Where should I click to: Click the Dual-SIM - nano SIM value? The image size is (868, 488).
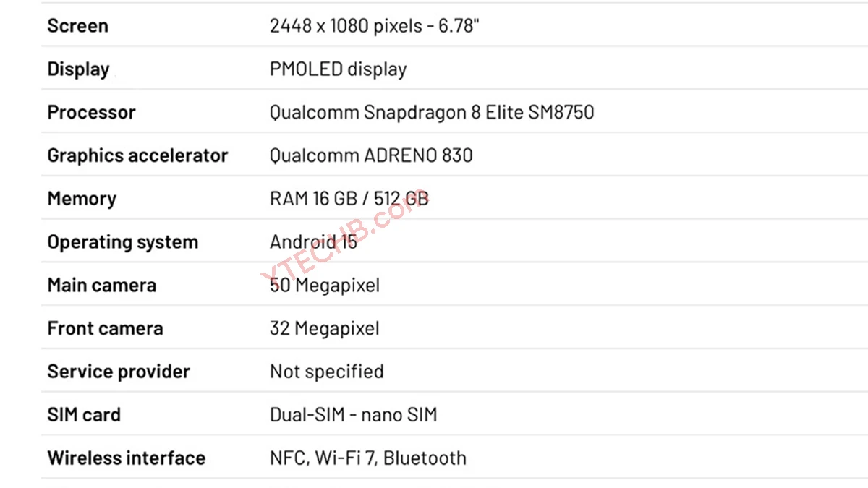point(353,415)
